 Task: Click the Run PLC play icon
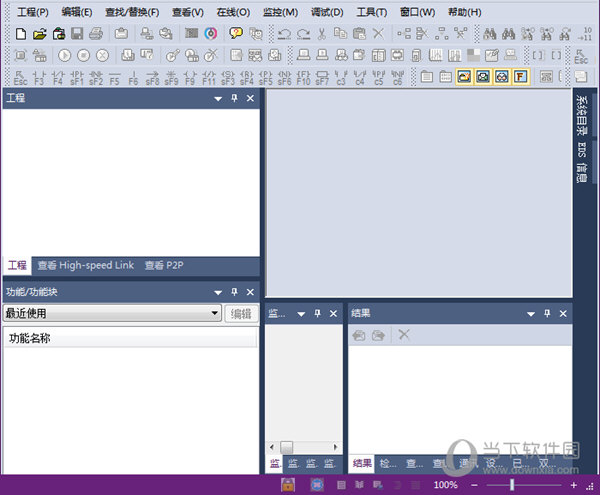(x=65, y=55)
